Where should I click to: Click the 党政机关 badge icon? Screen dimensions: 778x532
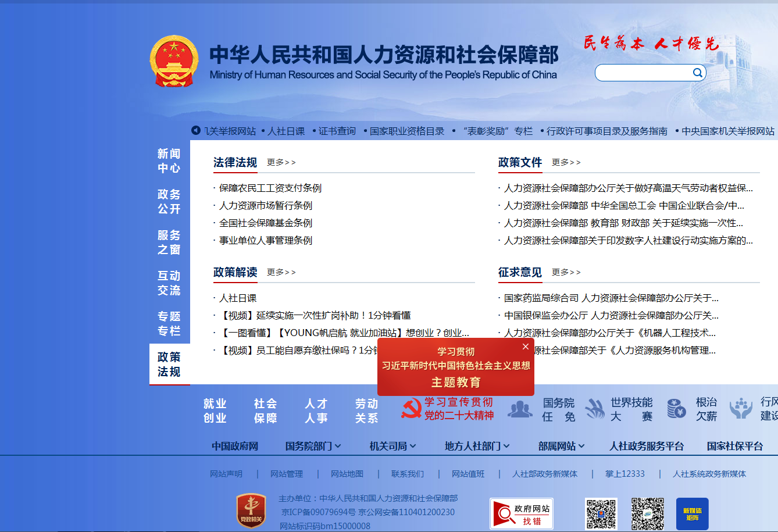(x=251, y=510)
